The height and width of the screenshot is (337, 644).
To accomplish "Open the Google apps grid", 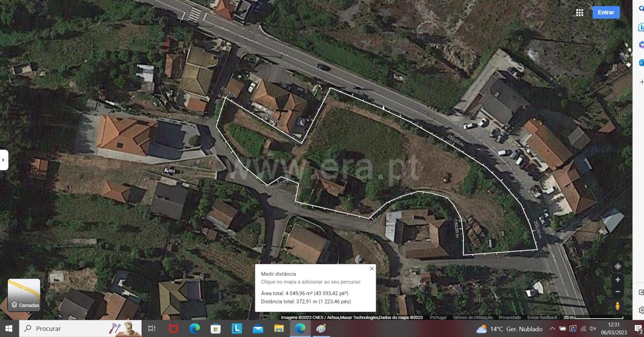I will pyautogui.click(x=580, y=12).
